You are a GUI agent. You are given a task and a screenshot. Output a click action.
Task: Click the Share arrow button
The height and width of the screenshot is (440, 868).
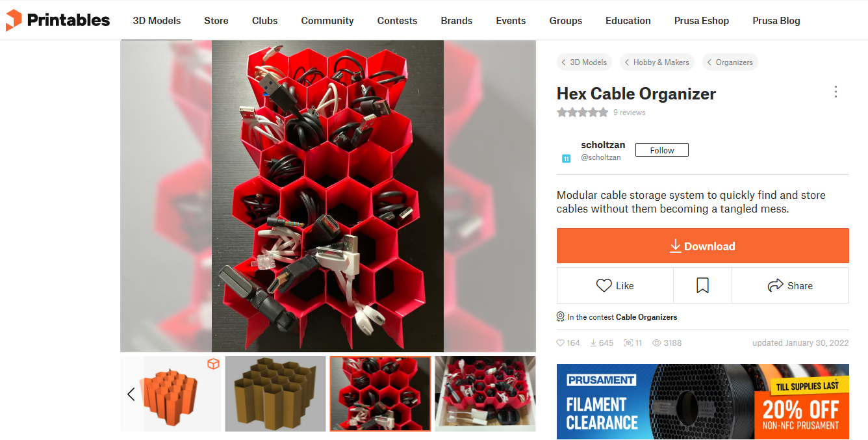pyautogui.click(x=790, y=285)
